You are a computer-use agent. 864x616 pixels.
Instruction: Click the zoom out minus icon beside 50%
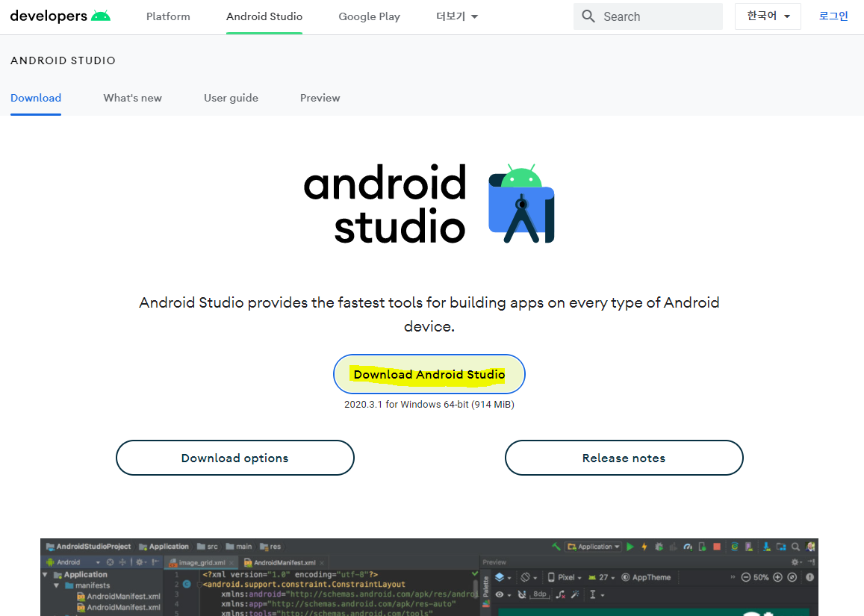tap(745, 577)
